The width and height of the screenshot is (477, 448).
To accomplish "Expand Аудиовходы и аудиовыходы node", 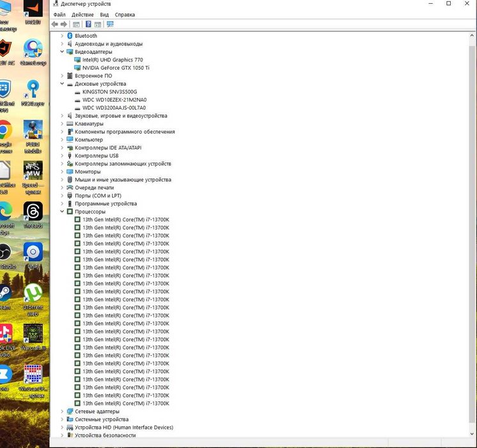I will [62, 44].
